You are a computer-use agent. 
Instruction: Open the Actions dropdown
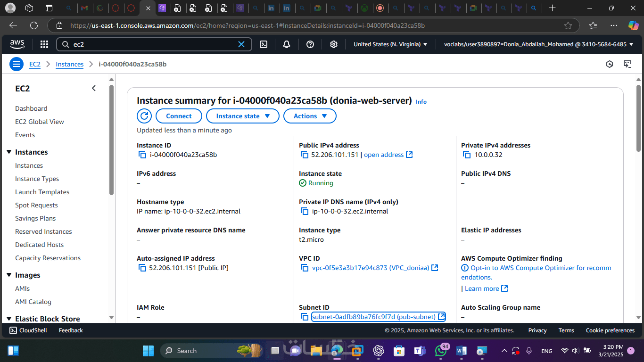pos(310,116)
